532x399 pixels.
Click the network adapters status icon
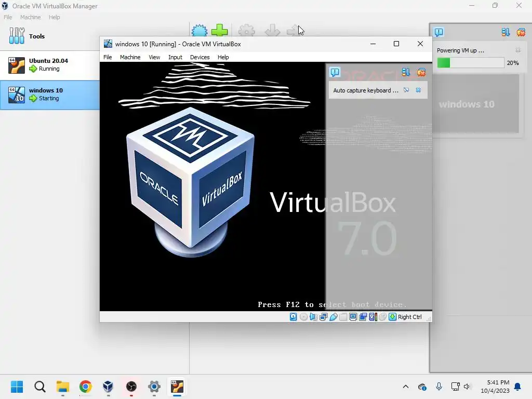pos(323,317)
